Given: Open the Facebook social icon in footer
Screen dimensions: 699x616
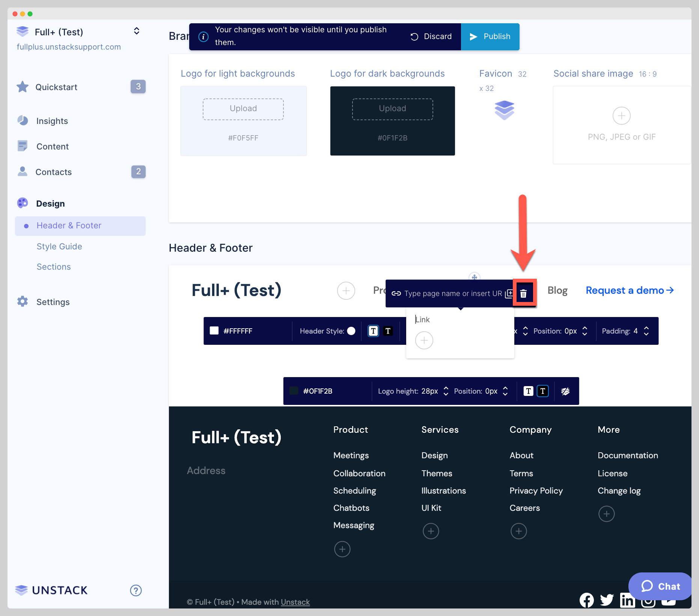Looking at the screenshot, I should click(x=586, y=600).
